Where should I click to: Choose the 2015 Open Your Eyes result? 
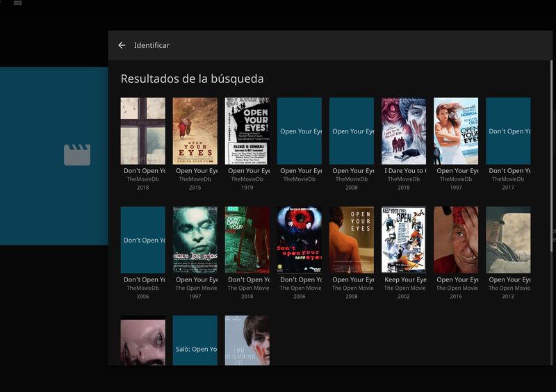point(195,131)
